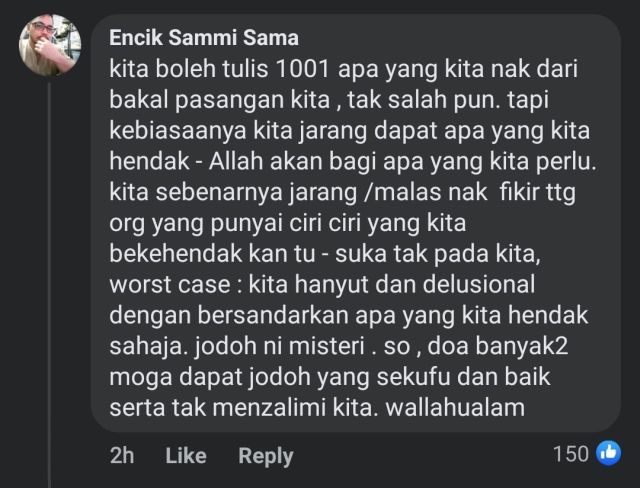Reply to Encik Sammi Sama's comment
The image size is (640, 488).
coord(266,456)
